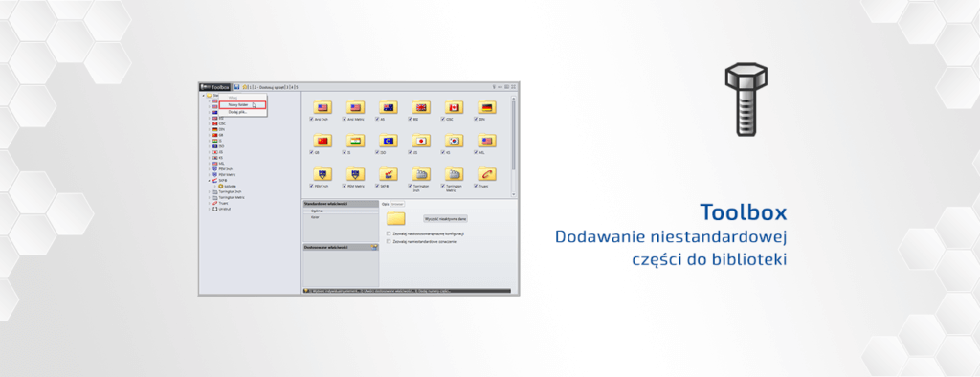Open the Torrington Inch folder icon in grid
The height and width of the screenshot is (377, 980).
pyautogui.click(x=421, y=174)
